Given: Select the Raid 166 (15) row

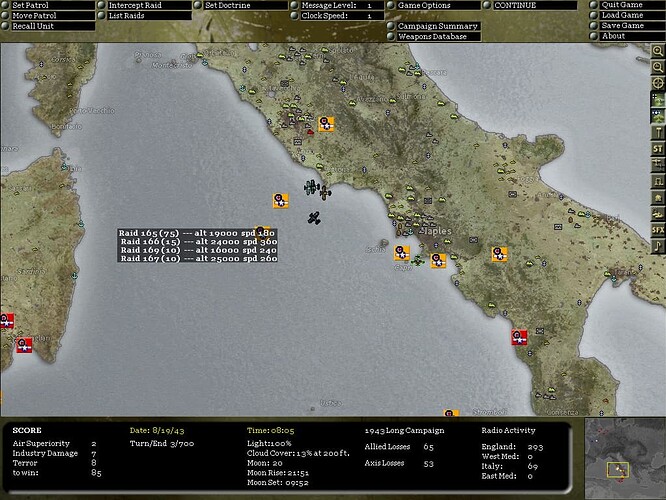Looking at the screenshot, I should point(198,242).
